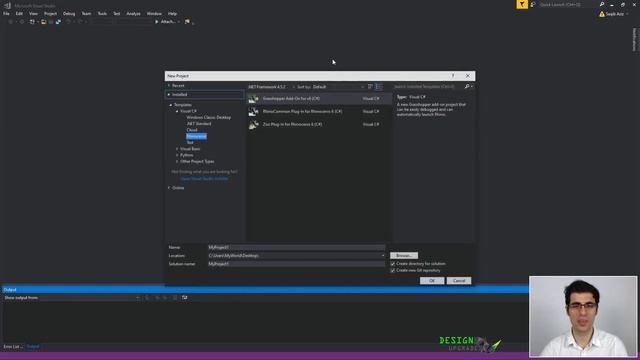Screen dimensions: 640x360
Task: Click in the project Name field
Action: tap(296, 247)
